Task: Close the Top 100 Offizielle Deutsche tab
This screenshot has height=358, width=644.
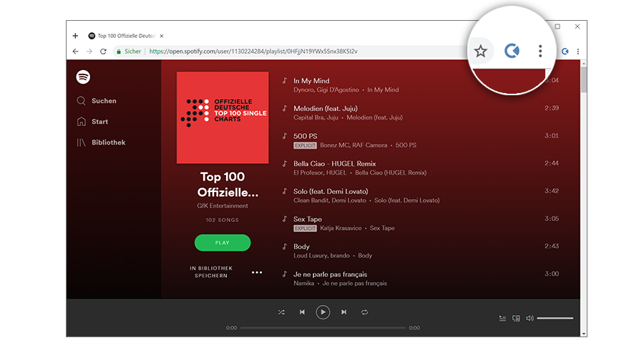Action: coord(162,36)
